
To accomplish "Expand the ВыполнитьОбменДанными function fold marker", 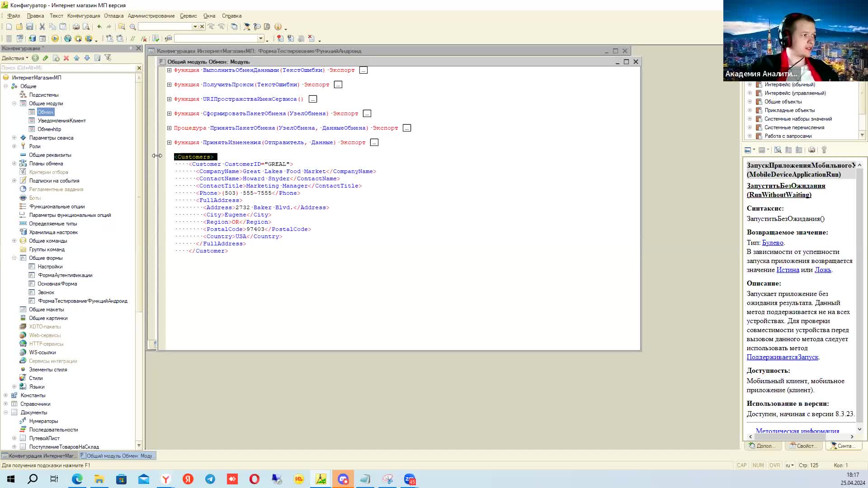I will (x=169, y=70).
